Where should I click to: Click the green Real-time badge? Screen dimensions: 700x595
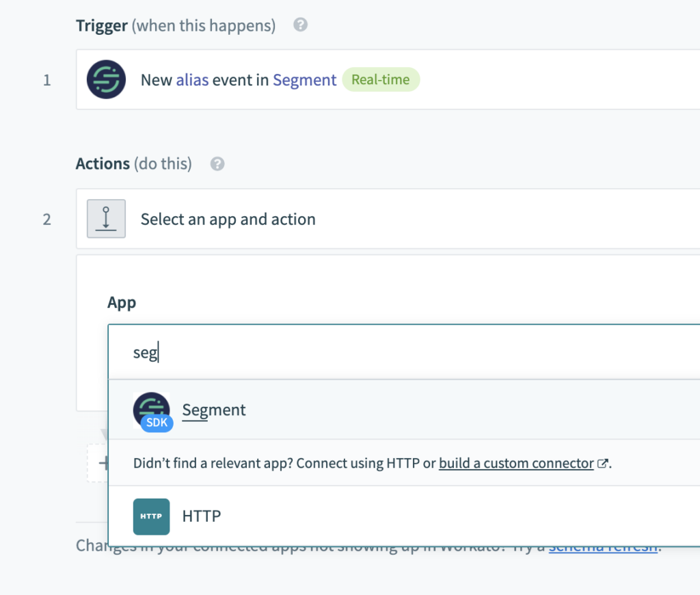[381, 80]
